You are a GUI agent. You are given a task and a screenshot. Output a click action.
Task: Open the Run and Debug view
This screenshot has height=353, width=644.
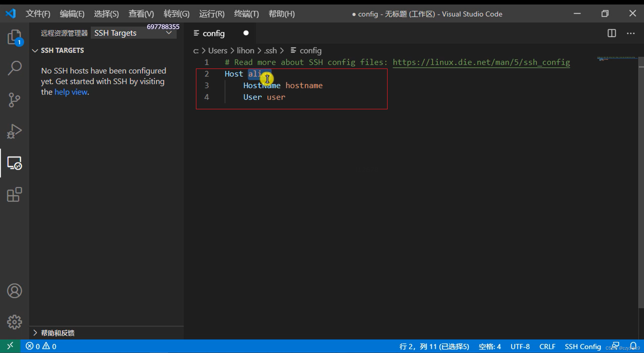tap(14, 132)
